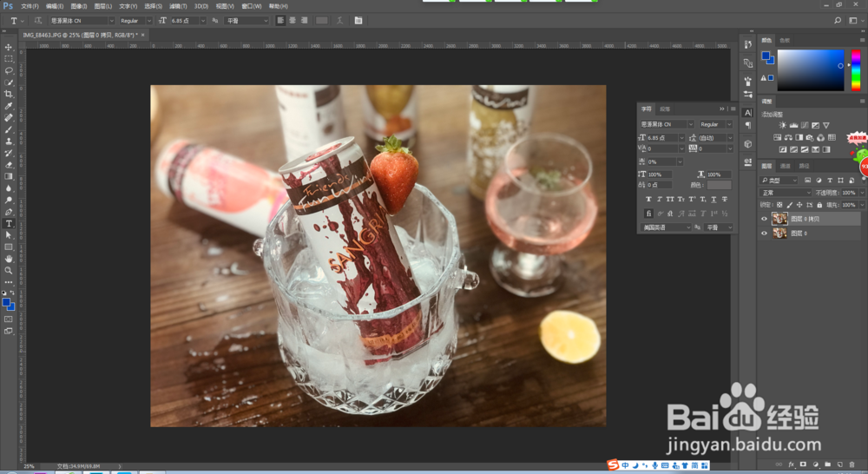Viewport: 868px width, 474px height.
Task: Add a Photo Filter adjustment
Action: [x=810, y=137]
